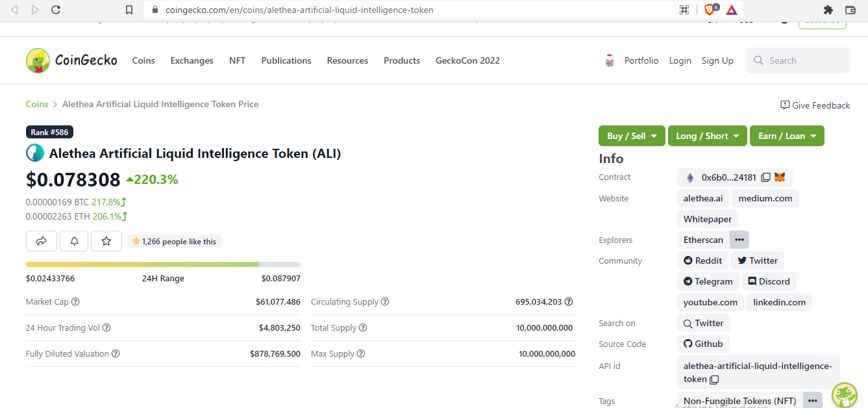This screenshot has height=408, width=868.
Task: Open Etherscan explorer link
Action: pyautogui.click(x=703, y=240)
